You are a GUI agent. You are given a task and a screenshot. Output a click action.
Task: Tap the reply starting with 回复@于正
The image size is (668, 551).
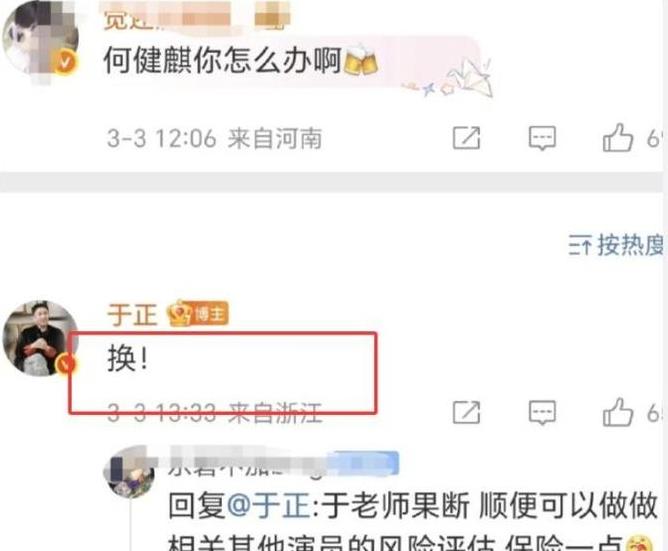click(x=412, y=521)
